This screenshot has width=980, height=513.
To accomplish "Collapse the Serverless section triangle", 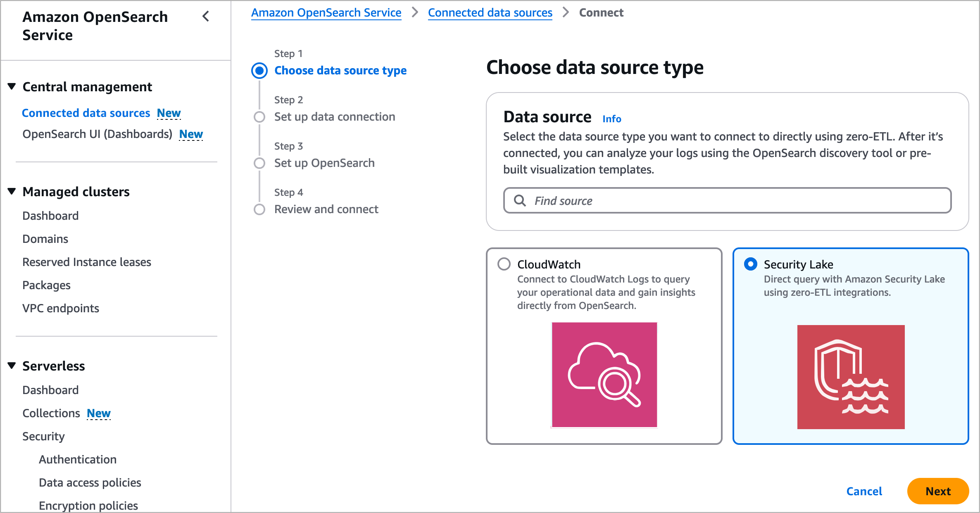I will pyautogui.click(x=12, y=366).
